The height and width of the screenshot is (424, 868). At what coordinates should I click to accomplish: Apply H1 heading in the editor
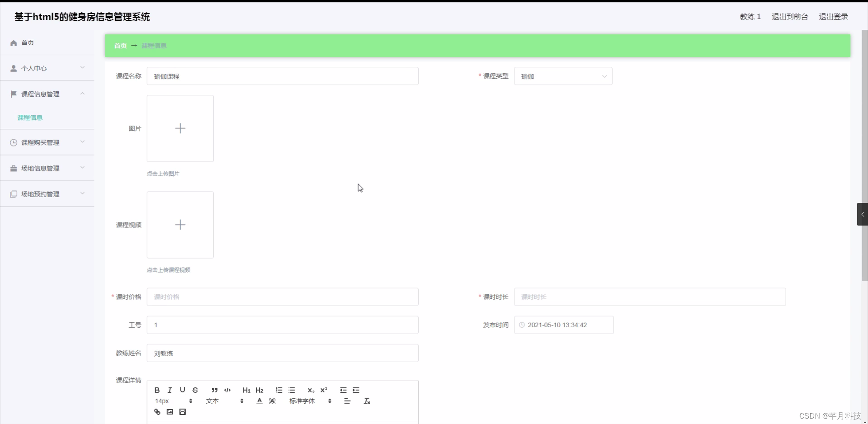246,391
